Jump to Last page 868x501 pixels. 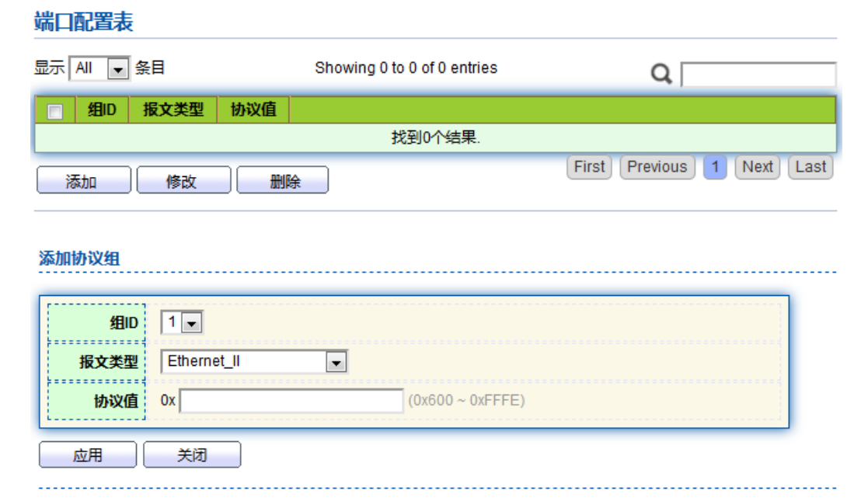tap(810, 167)
